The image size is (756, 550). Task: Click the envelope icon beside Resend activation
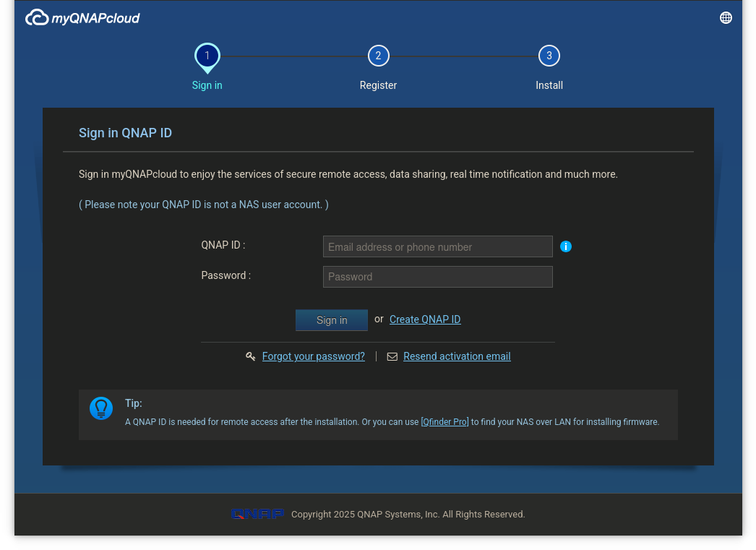tap(392, 357)
